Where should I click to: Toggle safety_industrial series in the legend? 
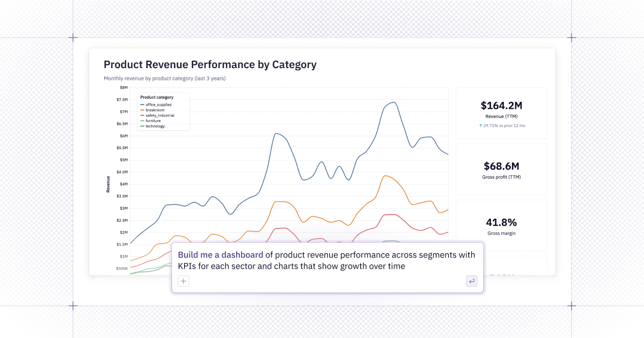pos(159,115)
